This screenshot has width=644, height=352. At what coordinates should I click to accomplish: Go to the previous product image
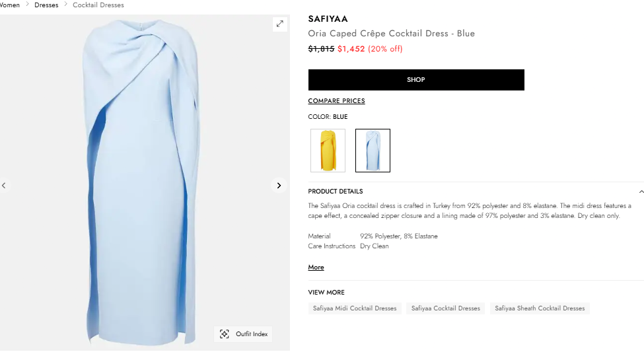4,186
